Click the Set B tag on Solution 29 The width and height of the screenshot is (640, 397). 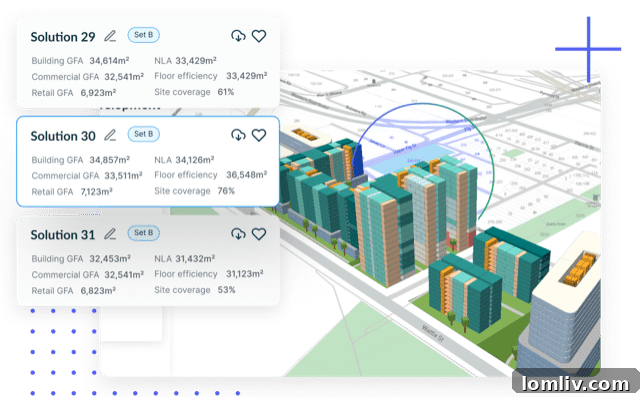coord(143,35)
